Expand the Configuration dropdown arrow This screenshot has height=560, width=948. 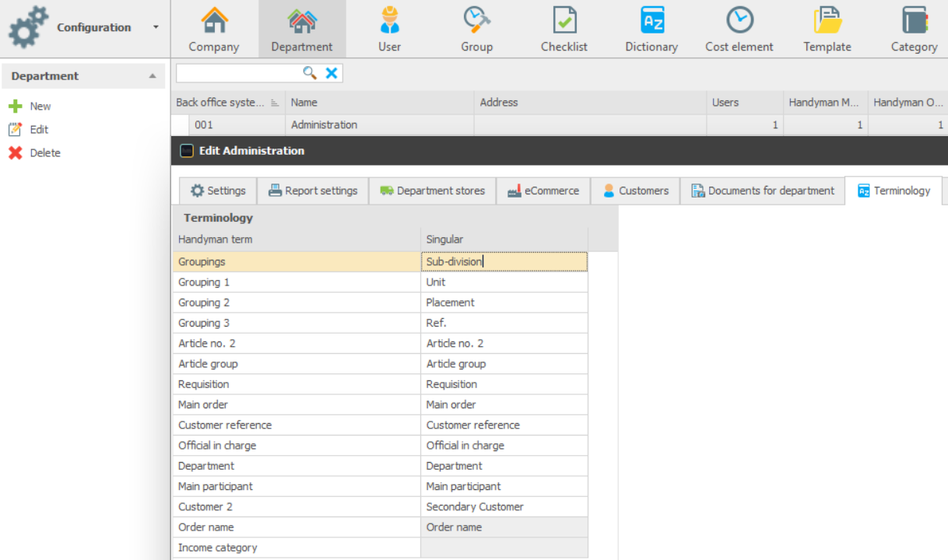pyautogui.click(x=156, y=27)
